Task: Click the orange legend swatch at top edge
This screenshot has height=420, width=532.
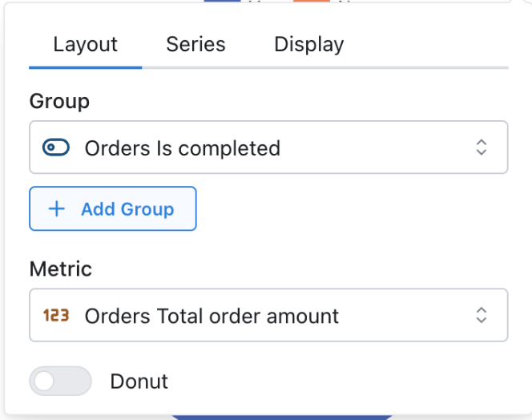Action: pos(312,1)
